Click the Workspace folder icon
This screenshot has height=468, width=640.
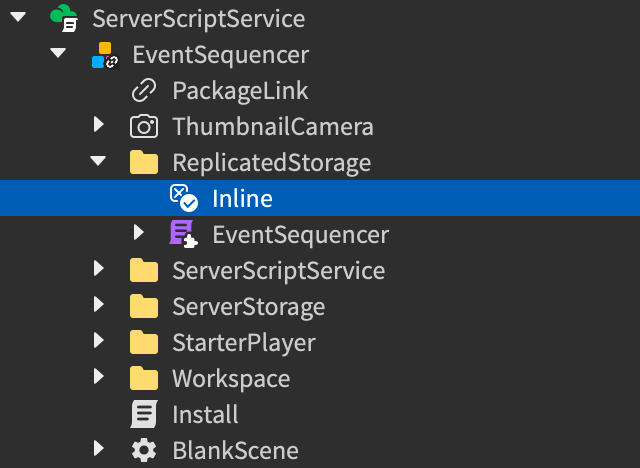(144, 379)
